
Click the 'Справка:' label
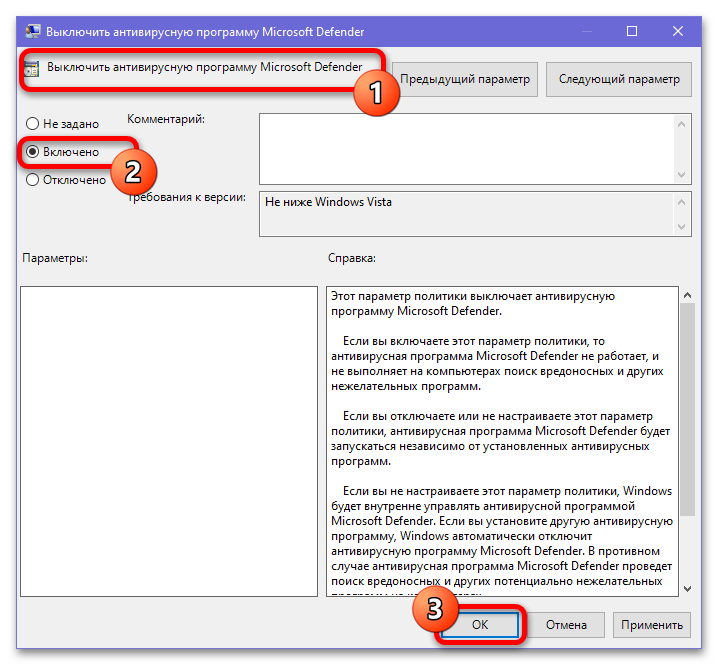pos(352,258)
